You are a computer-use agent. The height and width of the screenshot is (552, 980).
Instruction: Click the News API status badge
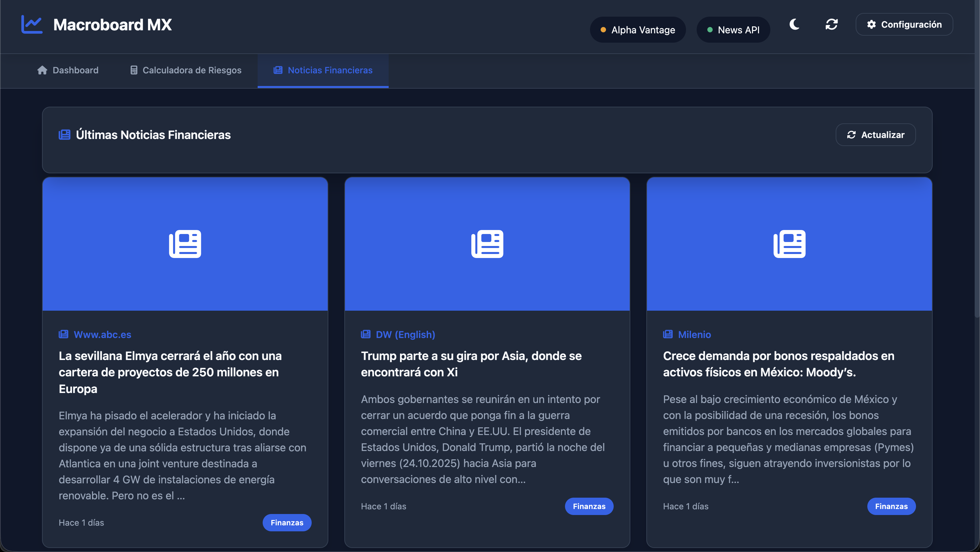tap(733, 30)
